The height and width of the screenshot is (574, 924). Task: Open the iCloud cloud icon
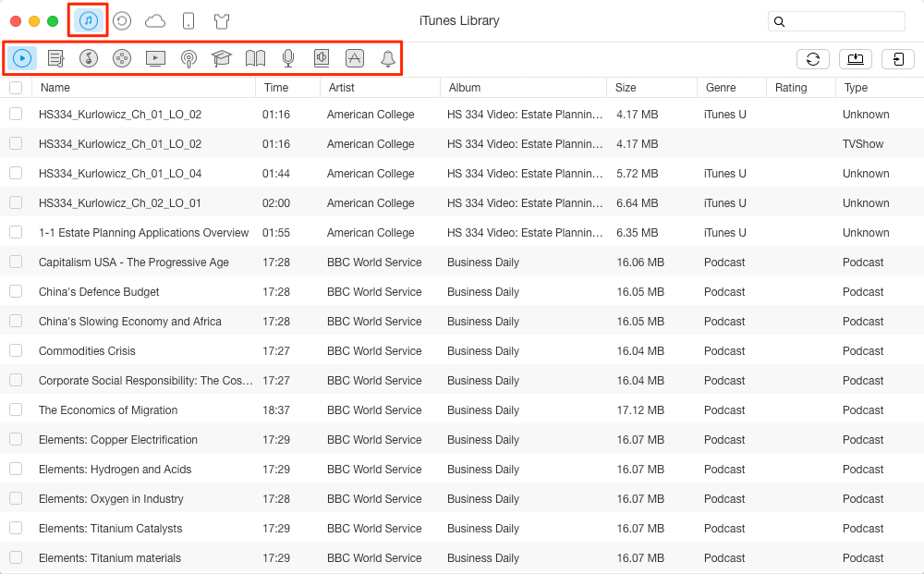click(x=155, y=21)
